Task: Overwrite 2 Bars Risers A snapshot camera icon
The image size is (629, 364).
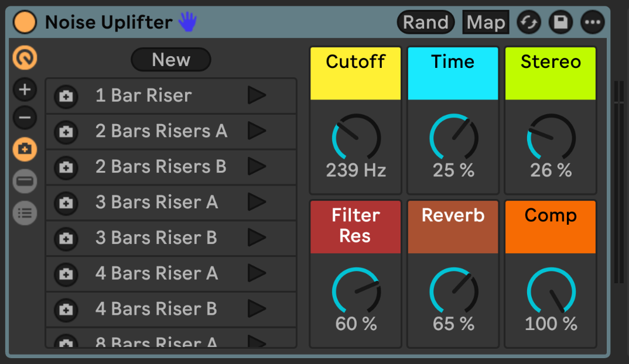Action: [x=66, y=132]
